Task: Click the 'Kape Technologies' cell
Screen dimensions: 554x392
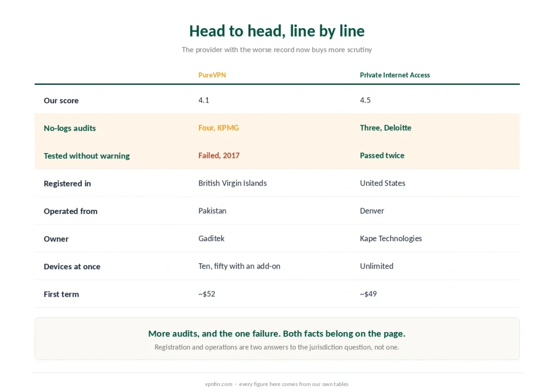Action: 391,239
